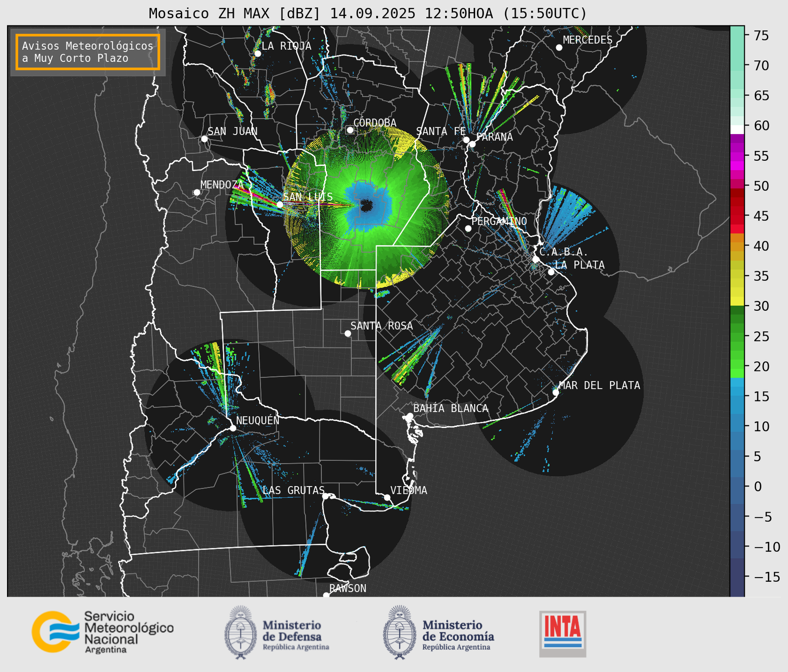Select the SAN JUAN city marker
Image resolution: width=788 pixels, height=672 pixels.
pyautogui.click(x=204, y=139)
